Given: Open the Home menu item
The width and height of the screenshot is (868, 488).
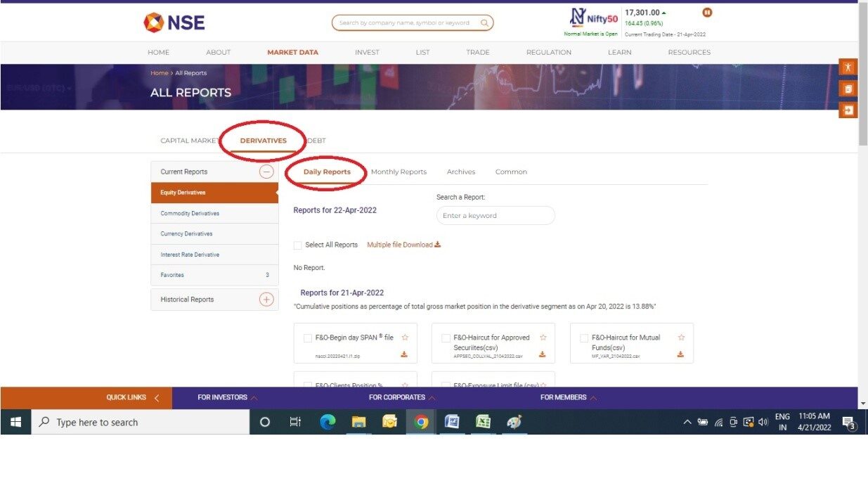Looking at the screenshot, I should (159, 53).
